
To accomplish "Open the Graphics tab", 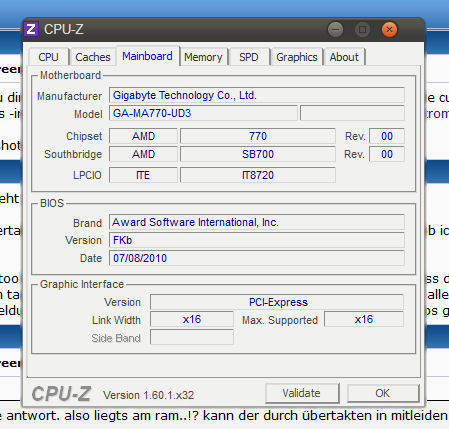I will pyautogui.click(x=297, y=57).
